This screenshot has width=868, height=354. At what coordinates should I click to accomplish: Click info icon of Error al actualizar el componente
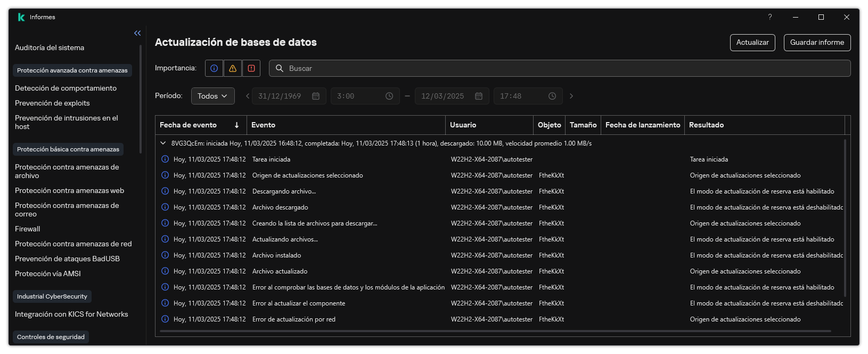(x=165, y=303)
